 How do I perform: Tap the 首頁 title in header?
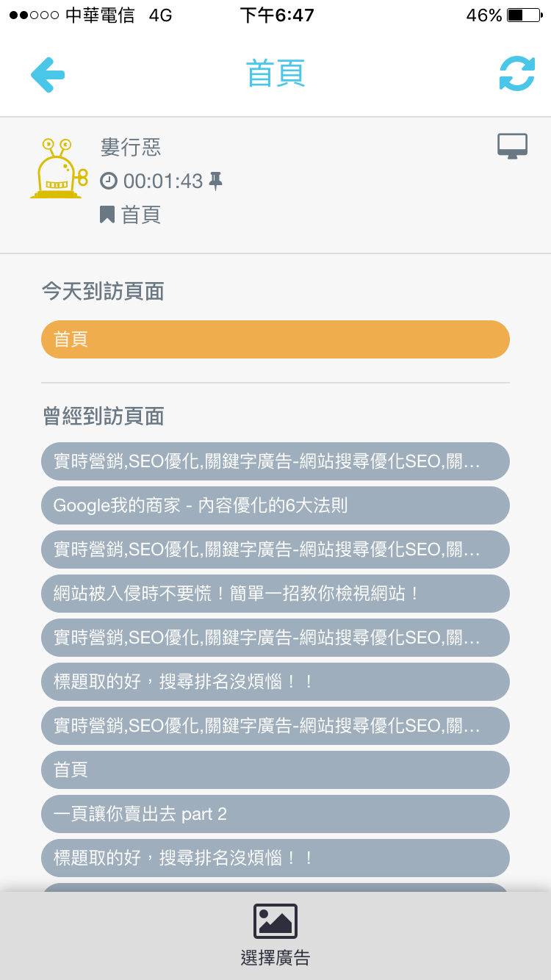275,74
